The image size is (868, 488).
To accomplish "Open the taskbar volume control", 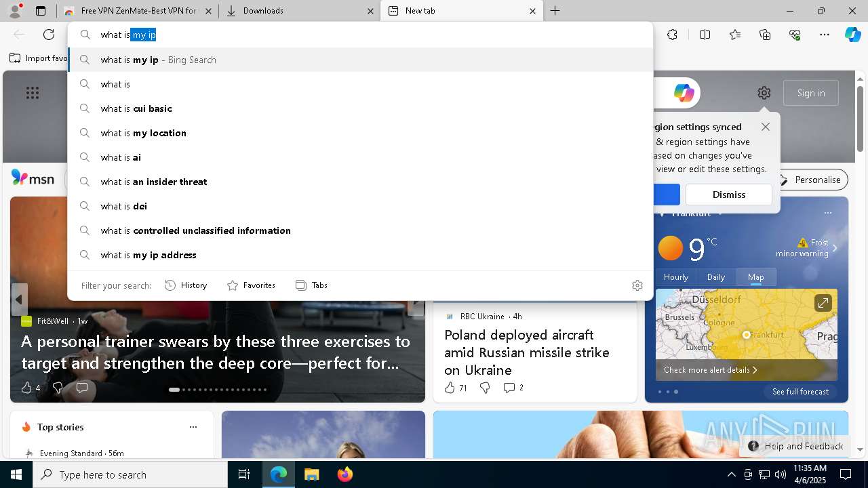I will pos(781,474).
